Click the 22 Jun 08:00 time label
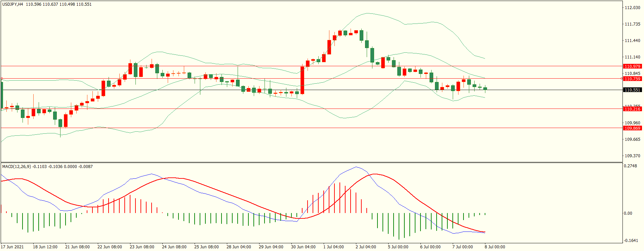Viewport: 644px width, 251px height. [110, 247]
